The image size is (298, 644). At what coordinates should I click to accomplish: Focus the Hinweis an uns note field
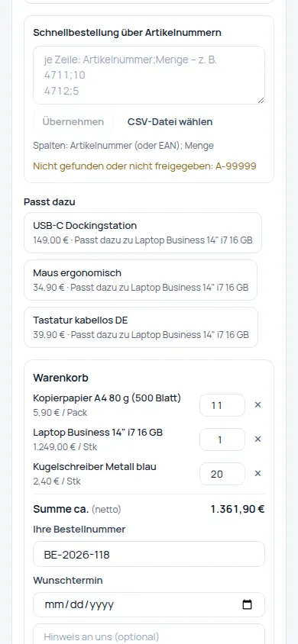pos(149,634)
